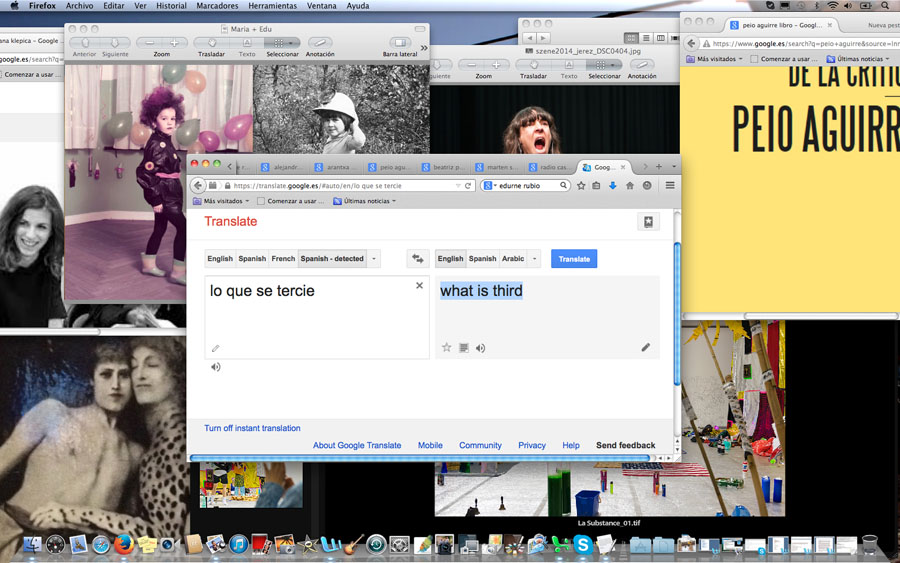
Task: Select Spanish - detected source option
Action: (332, 259)
